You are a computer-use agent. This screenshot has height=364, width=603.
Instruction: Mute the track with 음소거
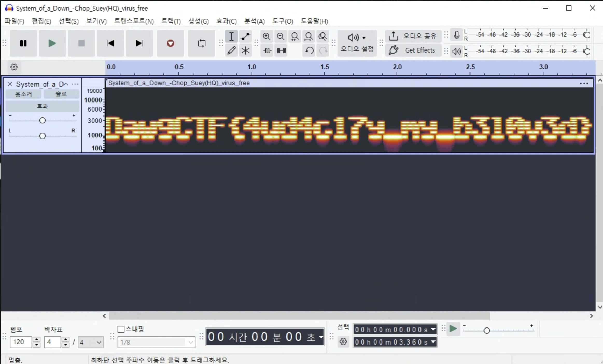(x=24, y=94)
